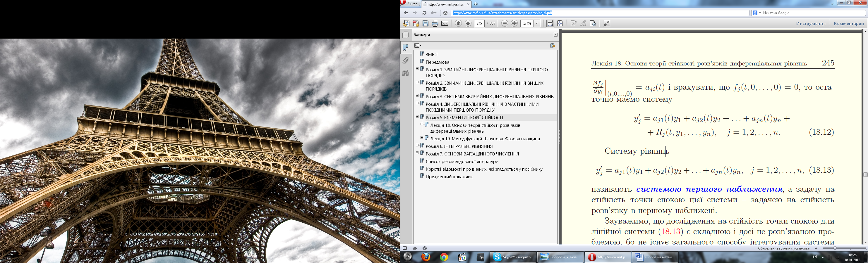Image resolution: width=868 pixels, height=263 pixels.
Task: Close the mif.pu.if.ua tab
Action: (468, 4)
